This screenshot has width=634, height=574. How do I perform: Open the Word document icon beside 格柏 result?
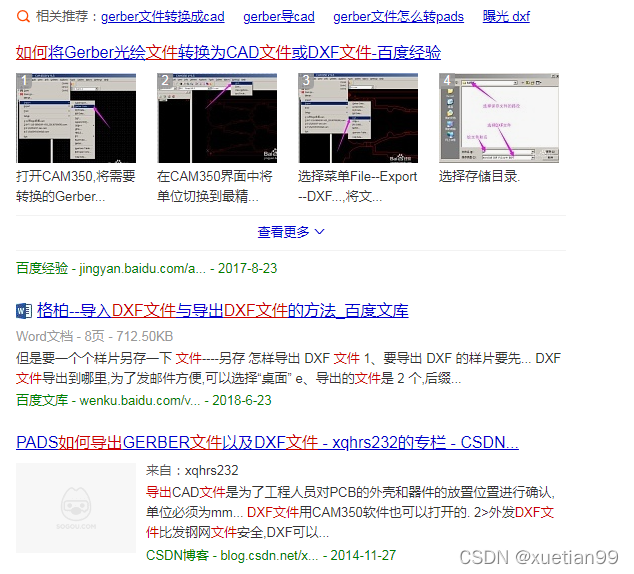(x=24, y=311)
